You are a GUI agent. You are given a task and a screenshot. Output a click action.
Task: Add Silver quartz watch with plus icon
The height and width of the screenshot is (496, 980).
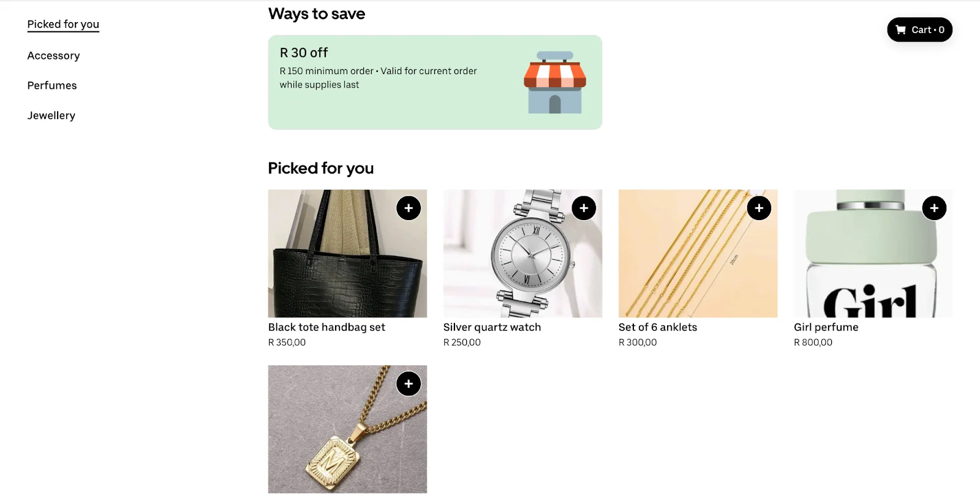(584, 208)
